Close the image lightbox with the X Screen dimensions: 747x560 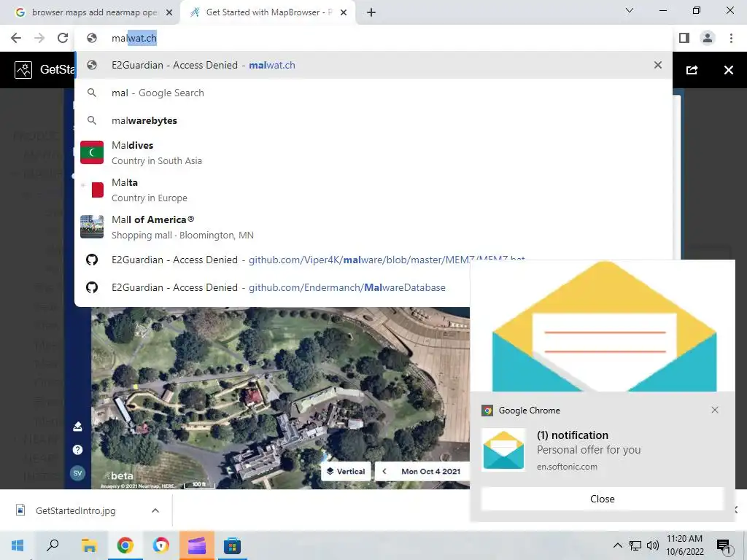pyautogui.click(x=729, y=70)
